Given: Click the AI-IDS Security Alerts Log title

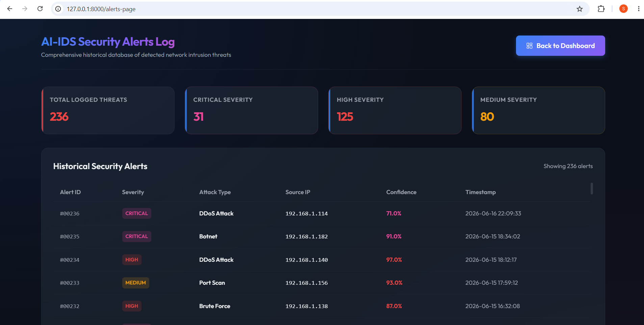Looking at the screenshot, I should coord(108,42).
